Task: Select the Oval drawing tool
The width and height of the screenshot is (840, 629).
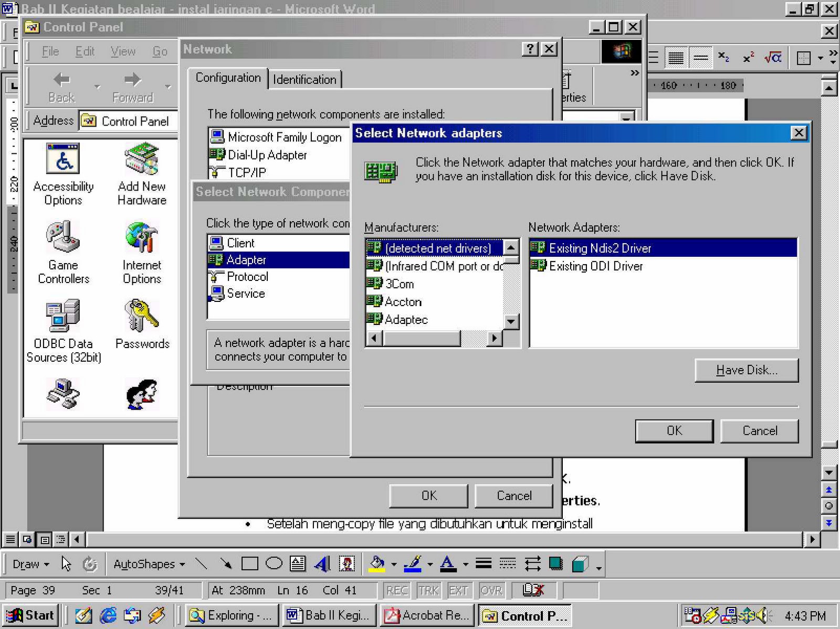Action: (272, 564)
